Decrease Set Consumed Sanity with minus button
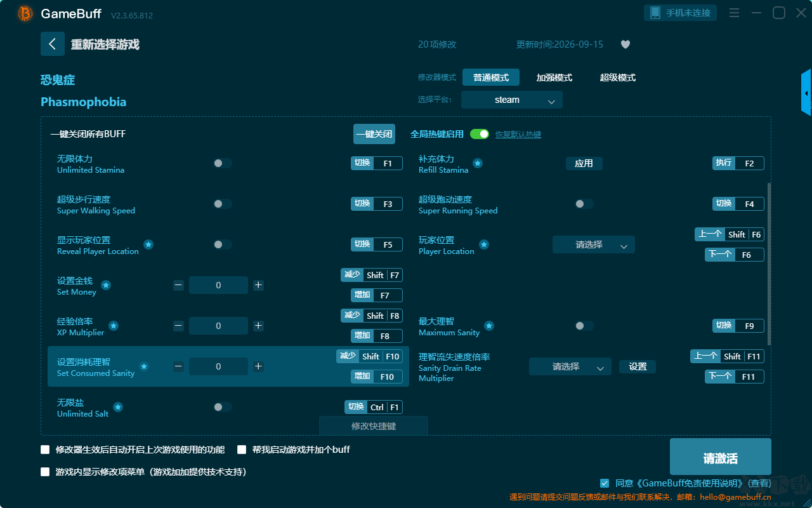 pyautogui.click(x=178, y=366)
